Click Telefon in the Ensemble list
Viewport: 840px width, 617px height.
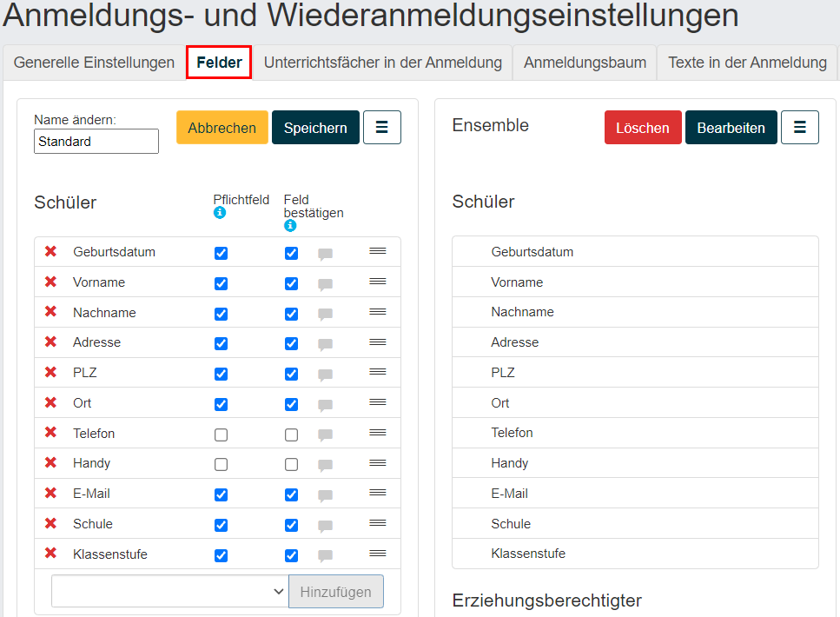coord(635,433)
